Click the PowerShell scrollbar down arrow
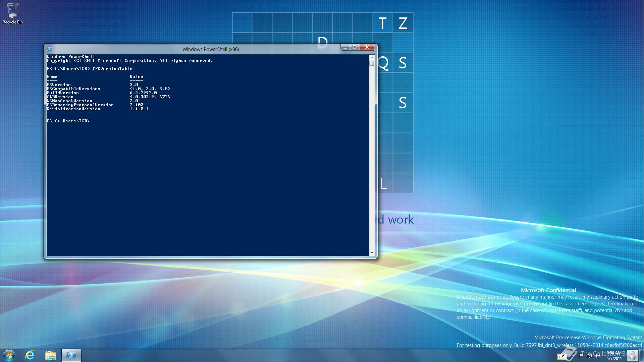Image resolution: width=644 pixels, height=362 pixels. [x=372, y=253]
